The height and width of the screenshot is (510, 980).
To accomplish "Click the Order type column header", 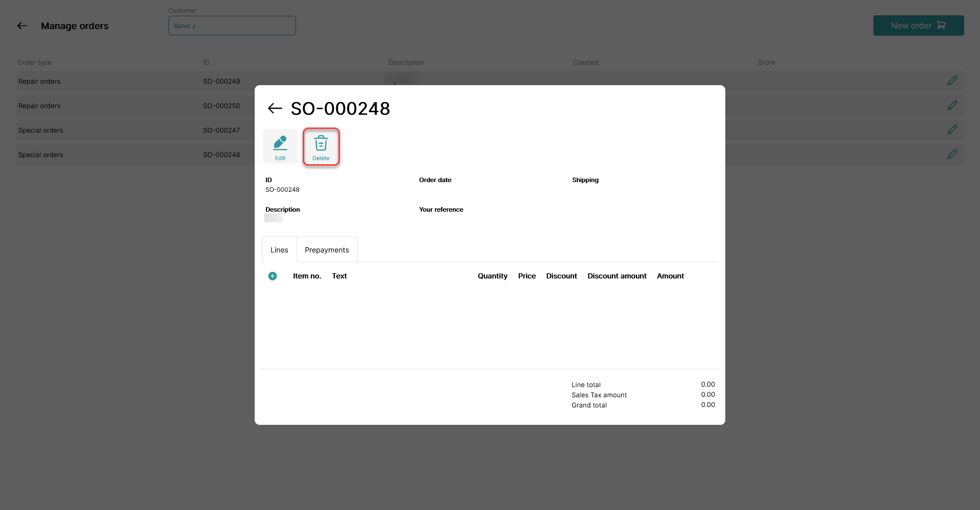I will (x=35, y=62).
